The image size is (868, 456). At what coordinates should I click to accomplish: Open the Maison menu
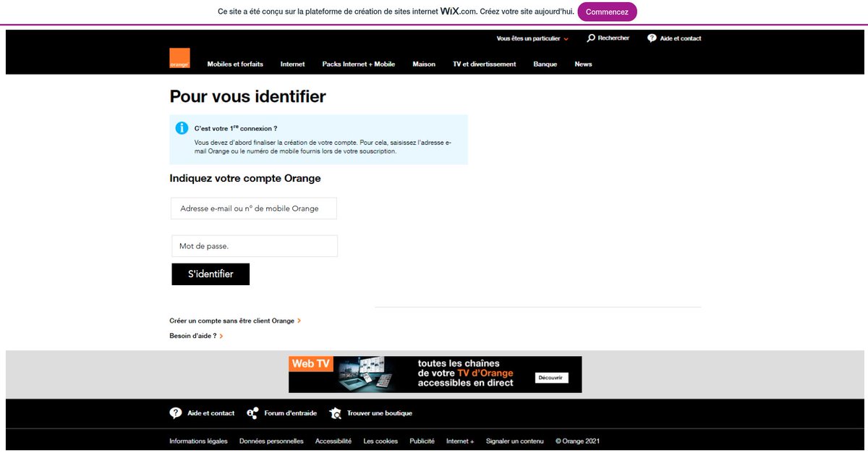[x=424, y=64]
